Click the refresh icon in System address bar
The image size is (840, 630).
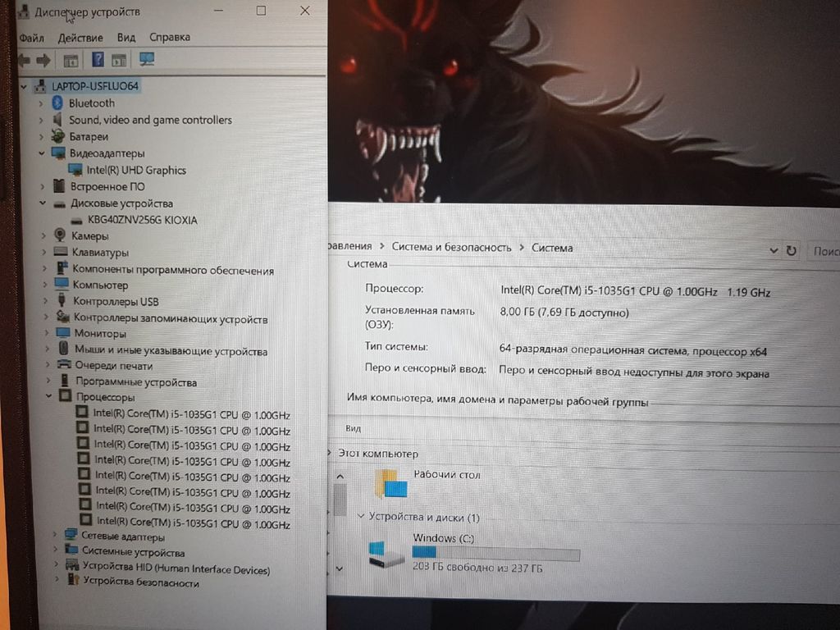click(x=792, y=250)
